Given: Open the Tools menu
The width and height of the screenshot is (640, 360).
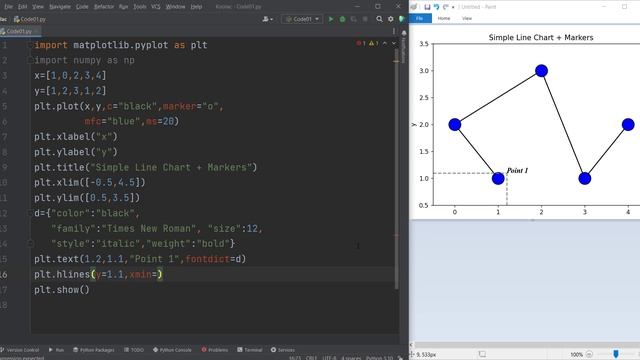Looking at the screenshot, I should pyautogui.click(x=140, y=7).
